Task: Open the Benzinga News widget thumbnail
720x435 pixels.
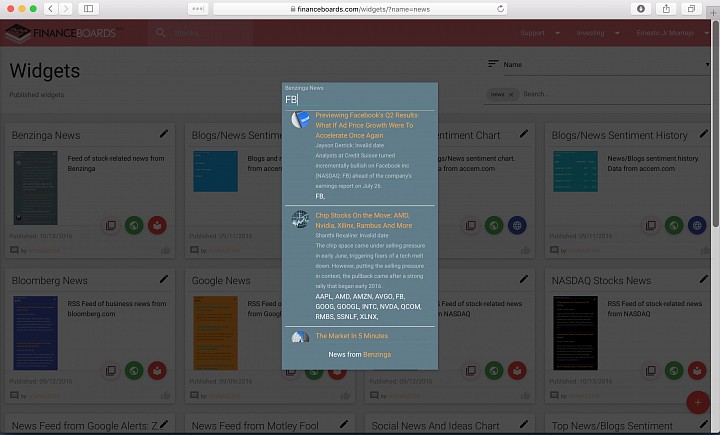Action: pos(35,188)
